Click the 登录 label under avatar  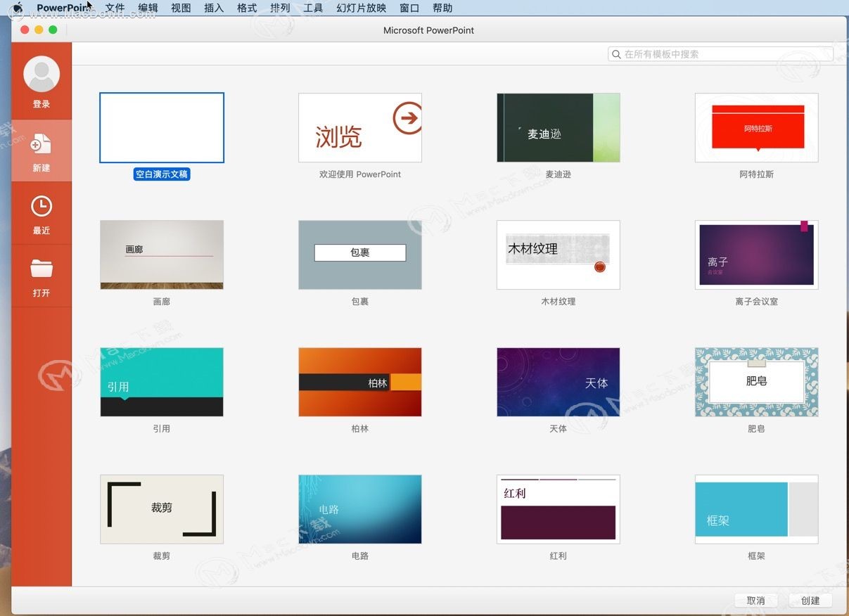[x=42, y=104]
